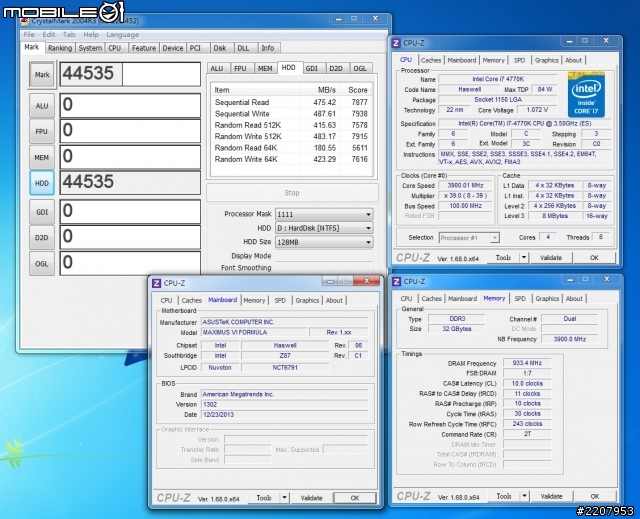Open Tab menu in CrystalMark
Image resolution: width=640 pixels, height=519 pixels.
point(69,35)
